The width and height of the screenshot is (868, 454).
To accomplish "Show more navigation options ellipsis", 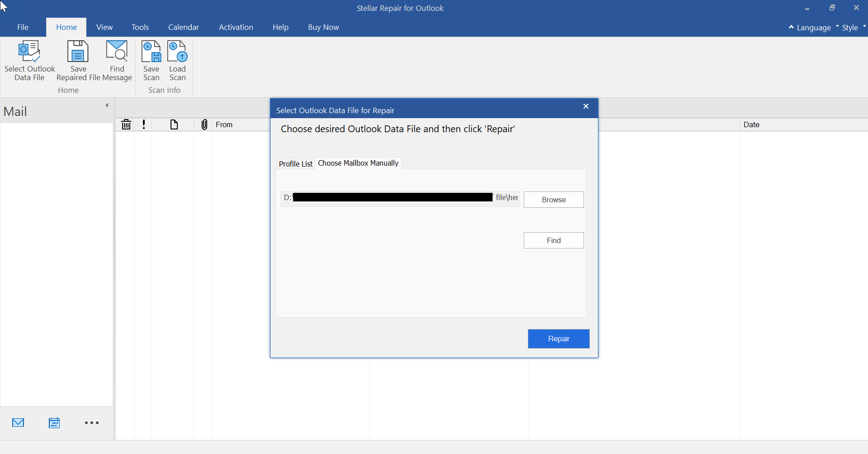I will click(x=92, y=423).
